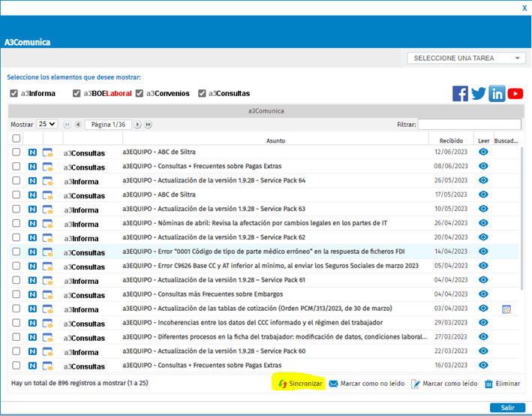
Task: Click eye icon on Service Pack 62 row
Action: [483, 237]
